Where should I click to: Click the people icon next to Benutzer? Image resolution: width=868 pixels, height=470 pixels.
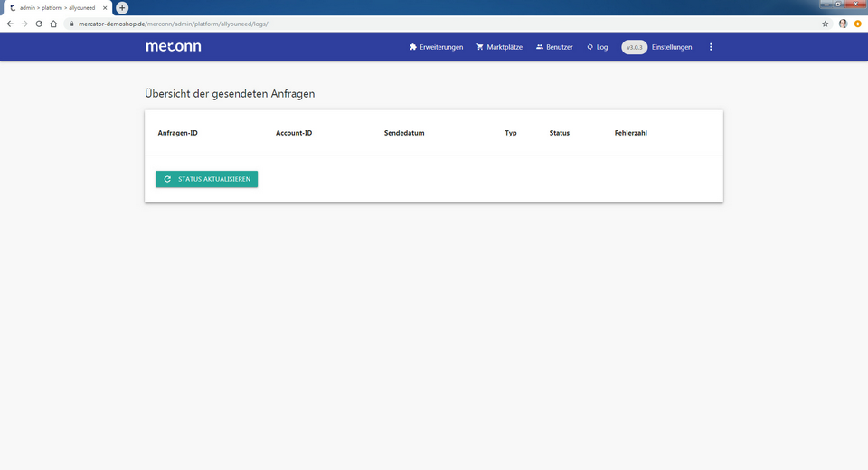pos(540,47)
